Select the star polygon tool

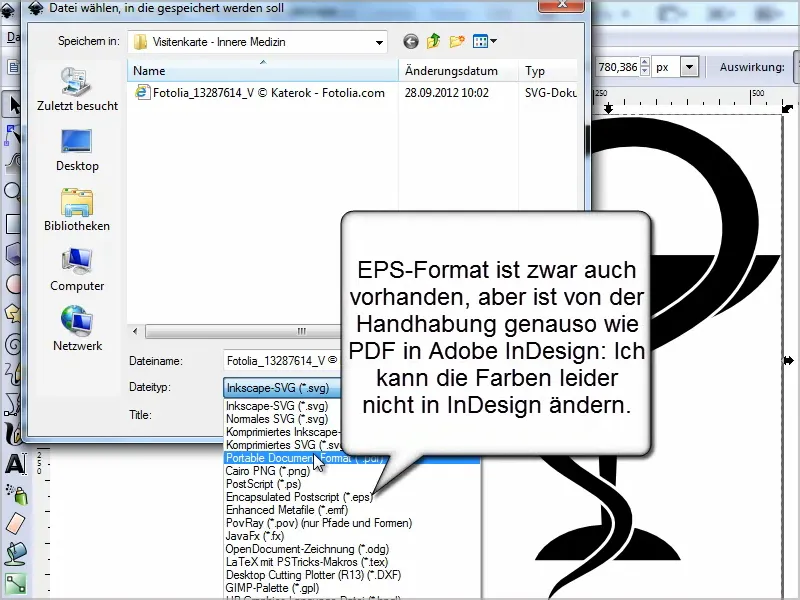[x=12, y=313]
